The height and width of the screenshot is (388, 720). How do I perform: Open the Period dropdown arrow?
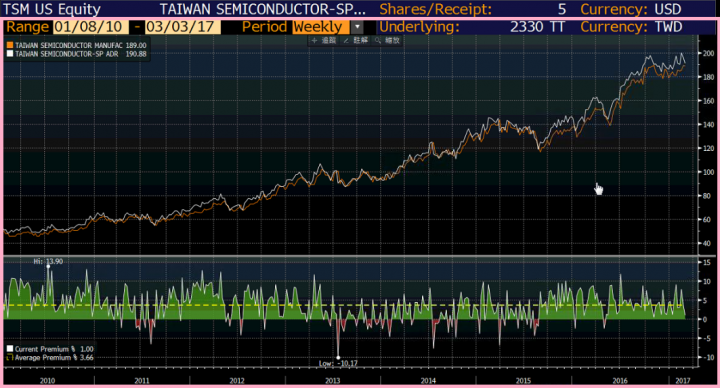tap(357, 27)
